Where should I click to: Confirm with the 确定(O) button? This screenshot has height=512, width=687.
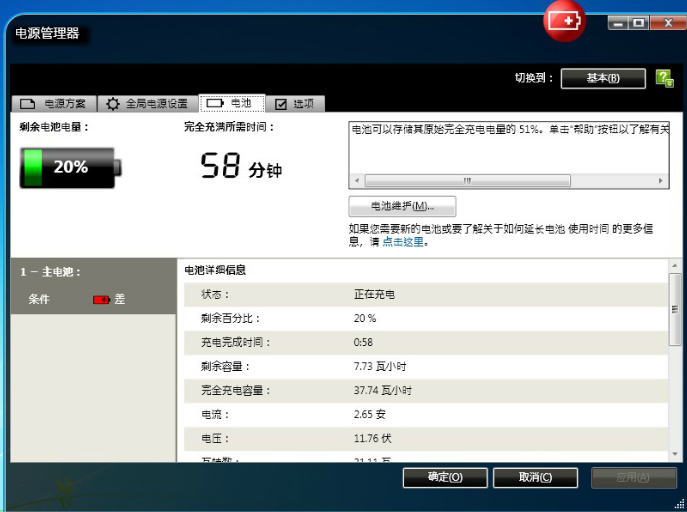pos(445,478)
